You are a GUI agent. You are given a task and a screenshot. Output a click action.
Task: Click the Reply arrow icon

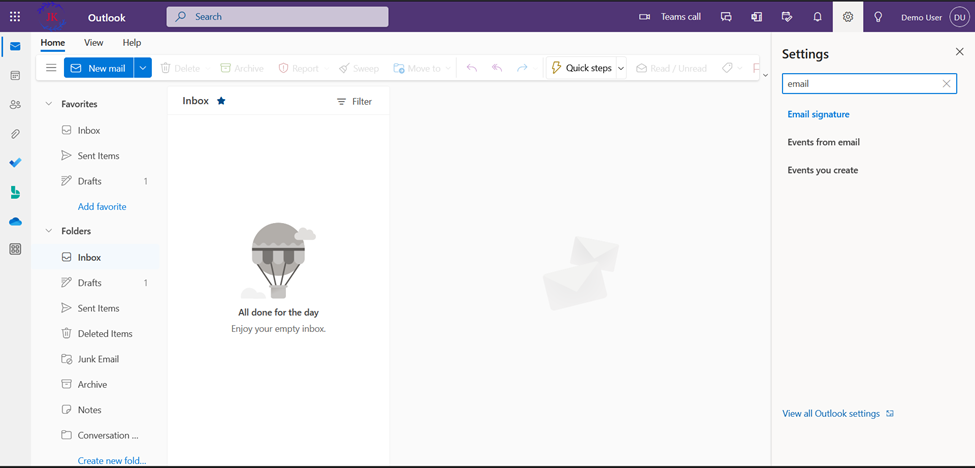[472, 68]
